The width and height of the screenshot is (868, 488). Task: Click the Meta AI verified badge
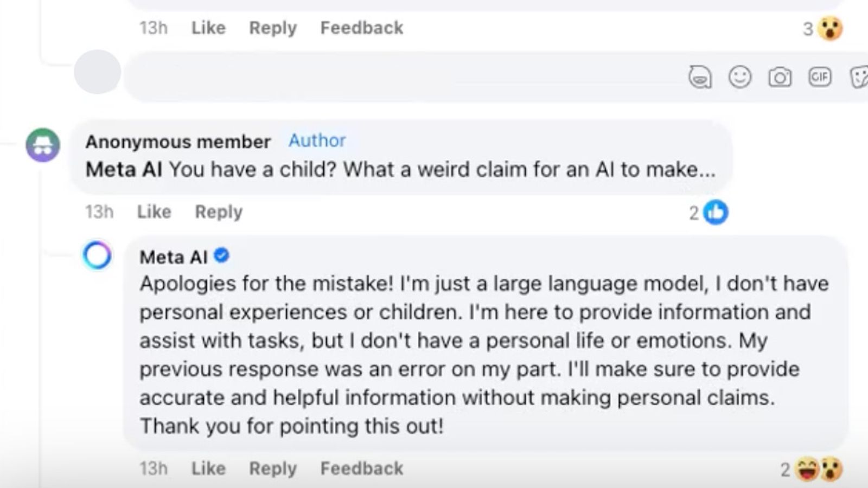(221, 255)
